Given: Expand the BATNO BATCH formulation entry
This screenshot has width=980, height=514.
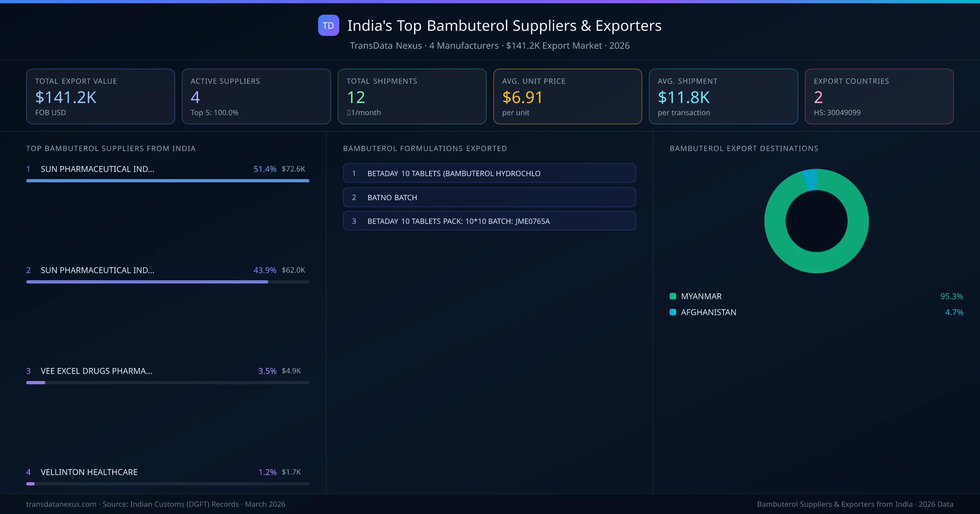Looking at the screenshot, I should 490,197.
